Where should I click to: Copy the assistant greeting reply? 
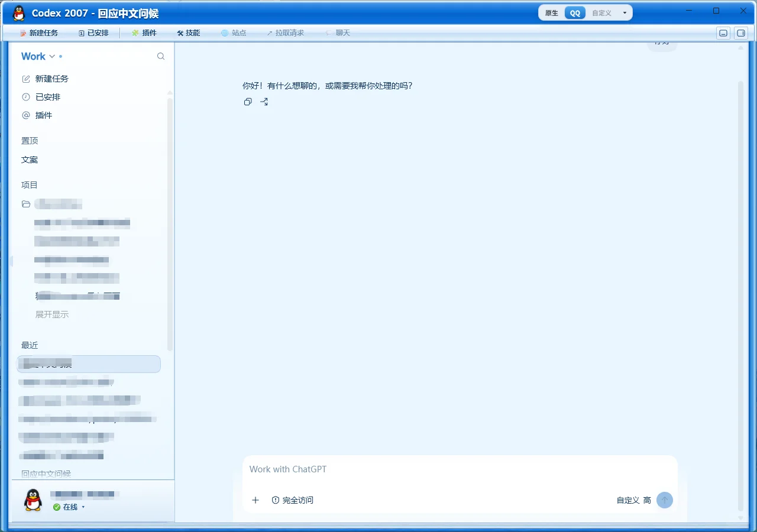point(248,102)
